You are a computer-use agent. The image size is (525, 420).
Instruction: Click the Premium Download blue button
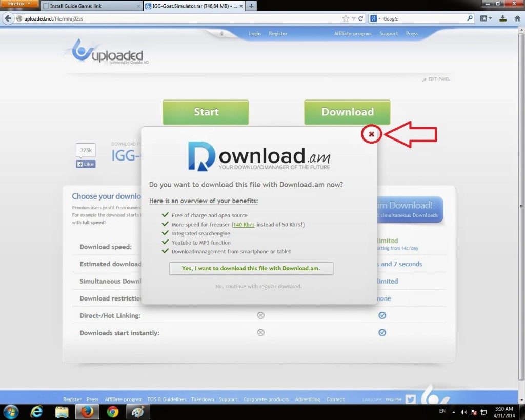[410, 209]
